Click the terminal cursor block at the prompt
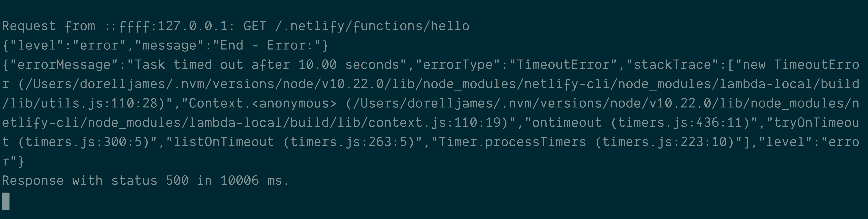The width and height of the screenshot is (868, 219). coord(6,201)
